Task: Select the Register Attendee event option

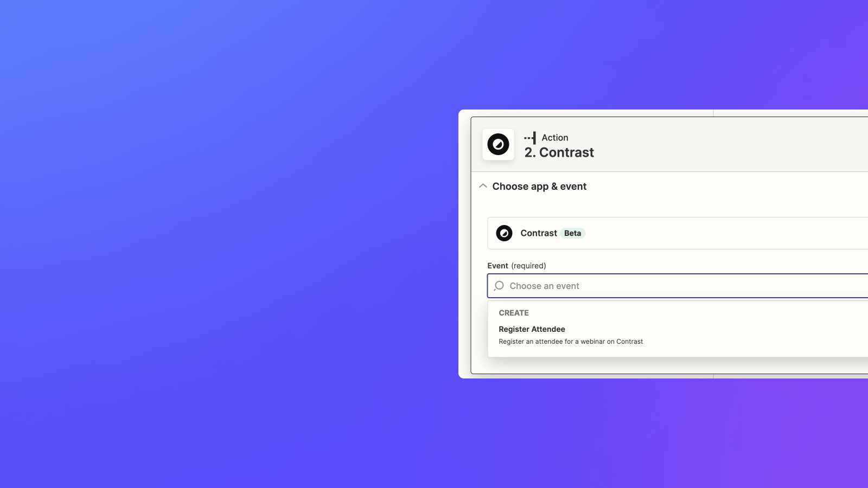Action: tap(678, 335)
